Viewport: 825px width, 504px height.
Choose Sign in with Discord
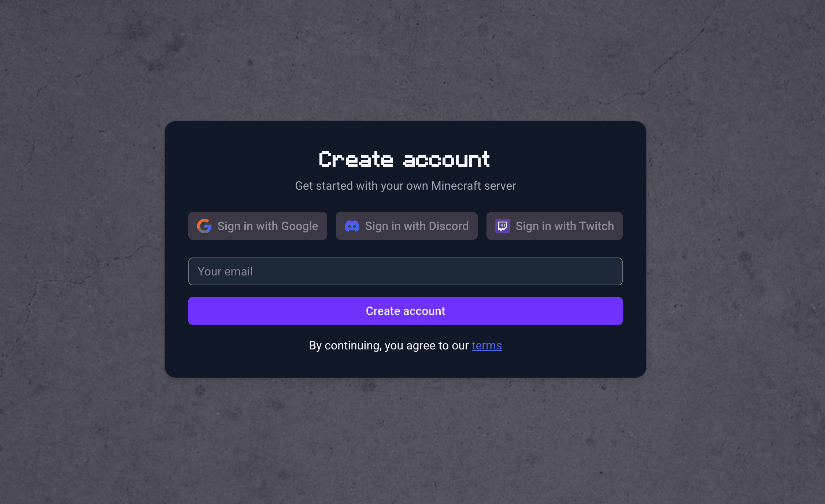click(407, 226)
